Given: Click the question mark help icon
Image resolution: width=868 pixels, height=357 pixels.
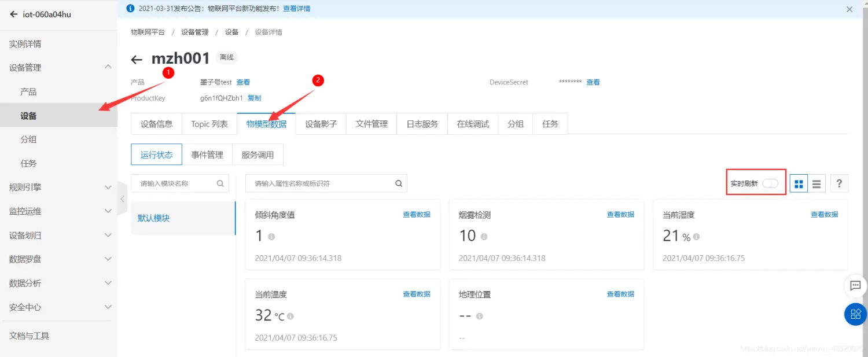Looking at the screenshot, I should pyautogui.click(x=839, y=184).
